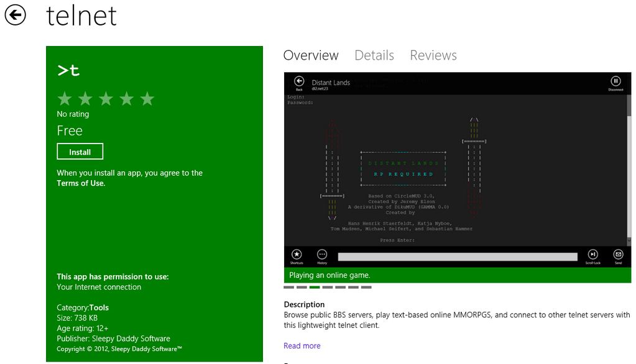Image resolution: width=636 pixels, height=364 pixels.
Task: Click the Send envelope icon
Action: 618,254
